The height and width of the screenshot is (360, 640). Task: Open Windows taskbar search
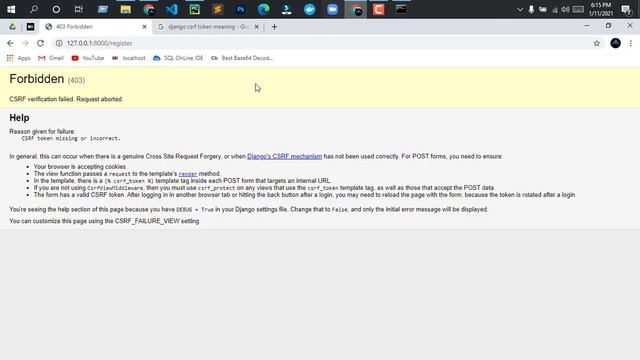[x=34, y=9]
